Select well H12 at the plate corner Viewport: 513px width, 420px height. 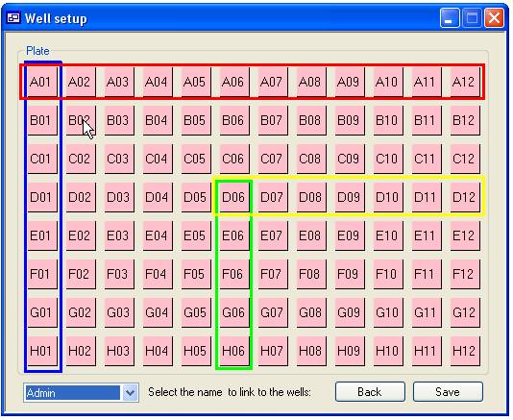pos(465,351)
